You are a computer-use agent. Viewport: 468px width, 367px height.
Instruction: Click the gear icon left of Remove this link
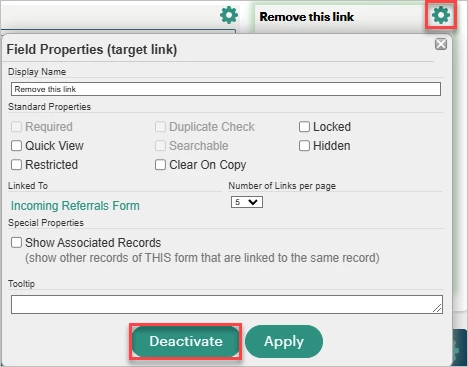pyautogui.click(x=229, y=15)
